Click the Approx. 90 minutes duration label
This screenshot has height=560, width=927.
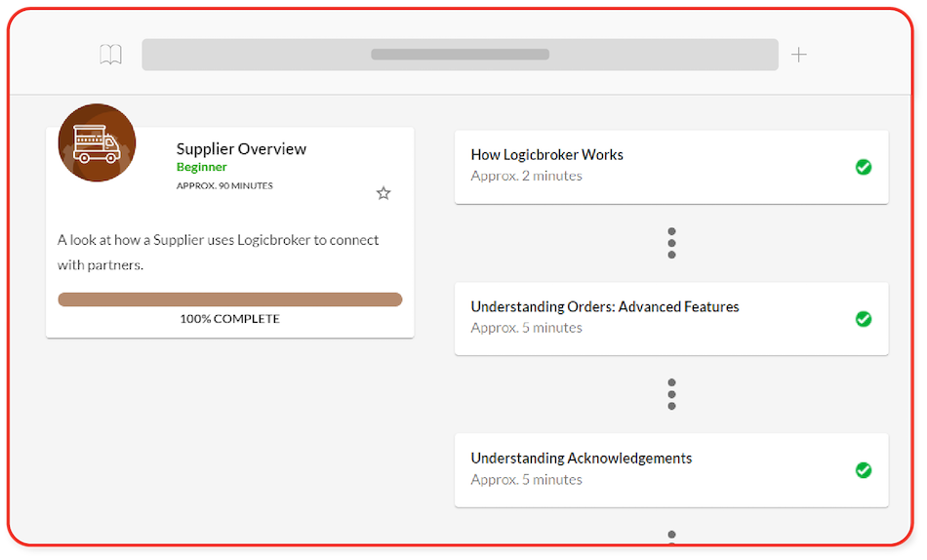(x=224, y=185)
